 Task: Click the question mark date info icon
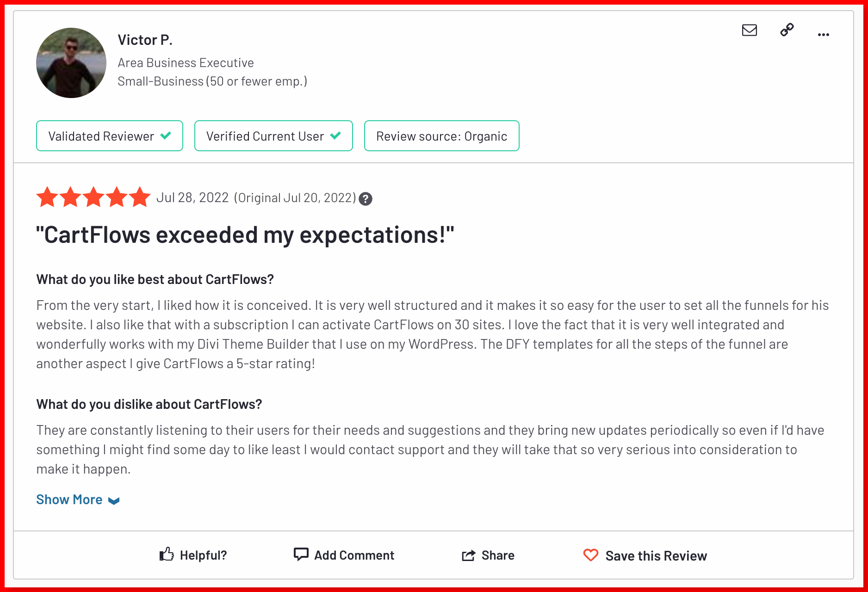[x=366, y=199]
